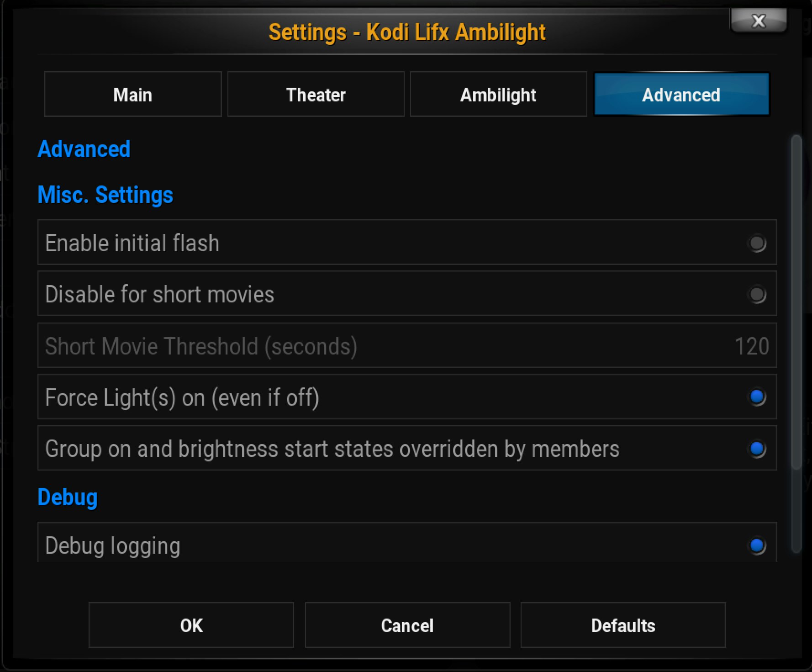Screen dimensions: 812x672
Task: Select the Advanced tab
Action: 680,95
